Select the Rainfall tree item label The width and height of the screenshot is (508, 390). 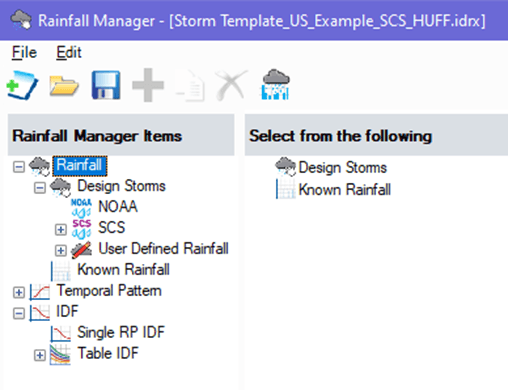pos(80,165)
